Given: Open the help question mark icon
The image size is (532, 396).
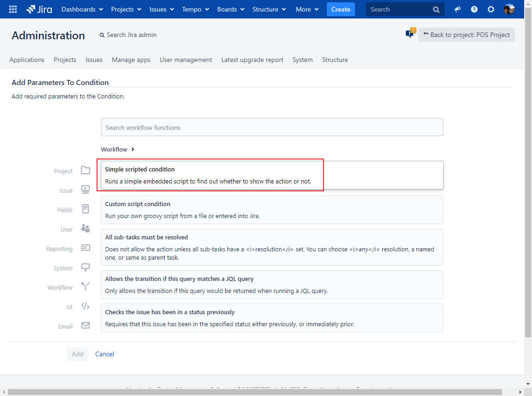Looking at the screenshot, I should click(474, 9).
